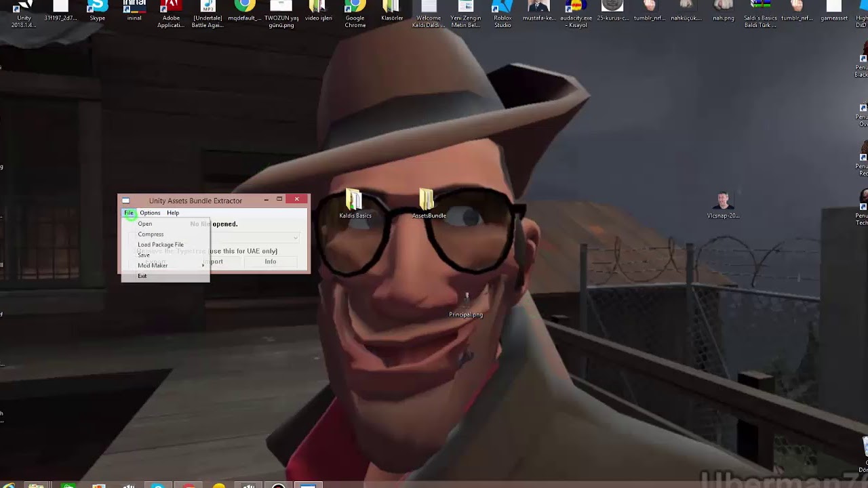Viewport: 868px width, 488px height.
Task: Select the 31f197_2d7 desktop file
Action: 61,11
